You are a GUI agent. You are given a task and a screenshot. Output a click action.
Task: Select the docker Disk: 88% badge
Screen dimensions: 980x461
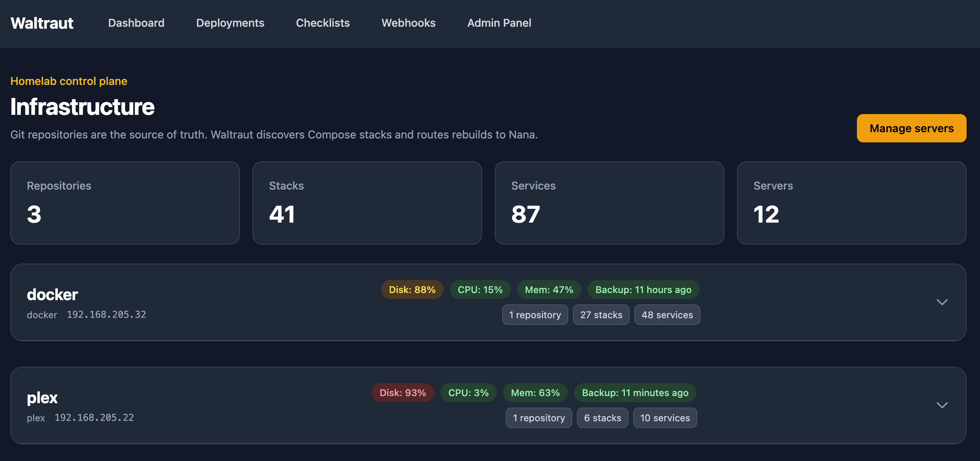412,290
